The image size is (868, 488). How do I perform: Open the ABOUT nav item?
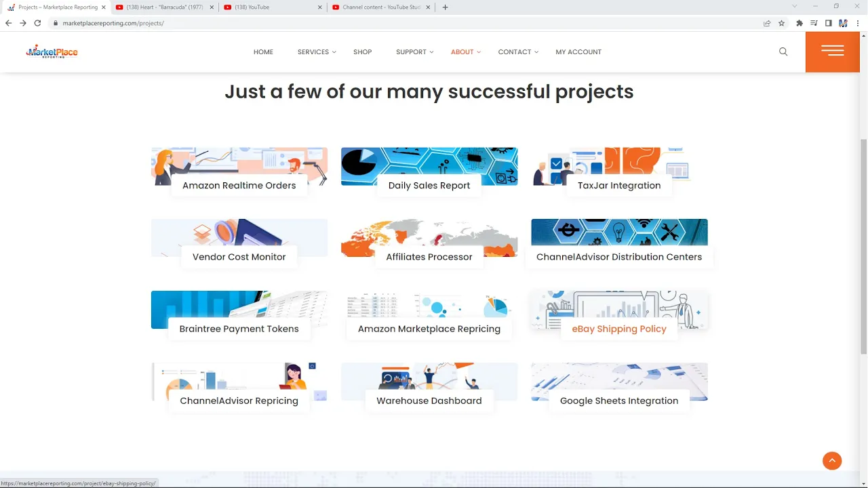tap(462, 52)
